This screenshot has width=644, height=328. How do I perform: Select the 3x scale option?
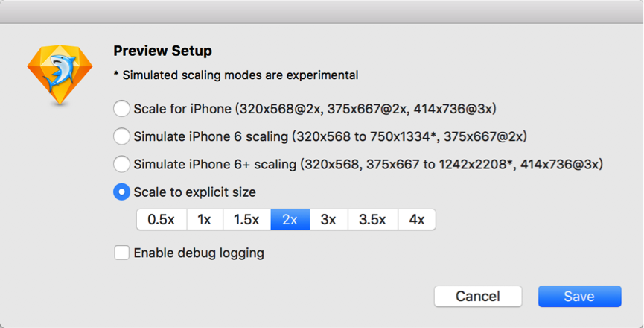[x=328, y=220]
